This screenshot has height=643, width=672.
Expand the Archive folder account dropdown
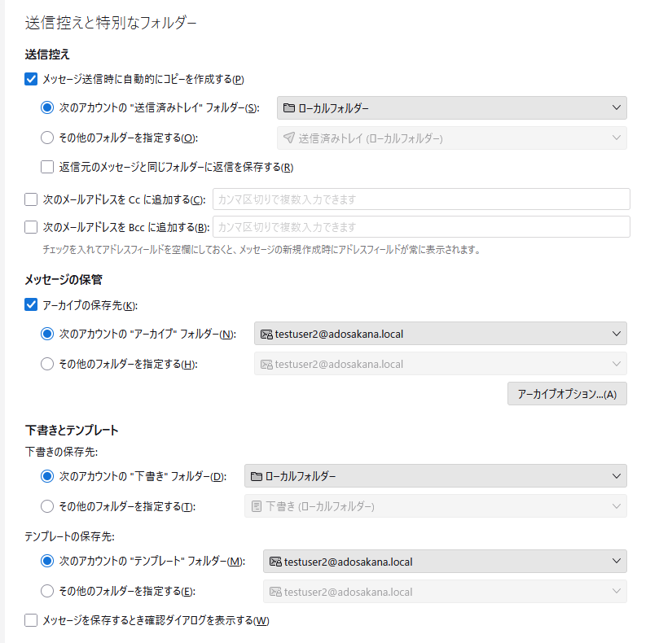click(x=440, y=334)
